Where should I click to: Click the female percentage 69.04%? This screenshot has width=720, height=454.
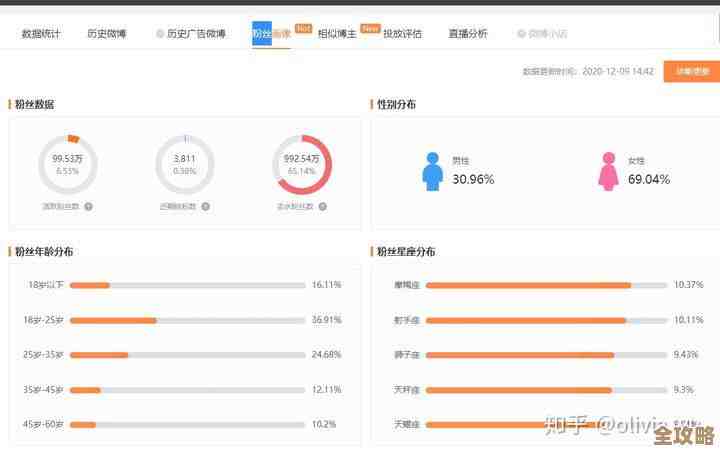(x=649, y=179)
